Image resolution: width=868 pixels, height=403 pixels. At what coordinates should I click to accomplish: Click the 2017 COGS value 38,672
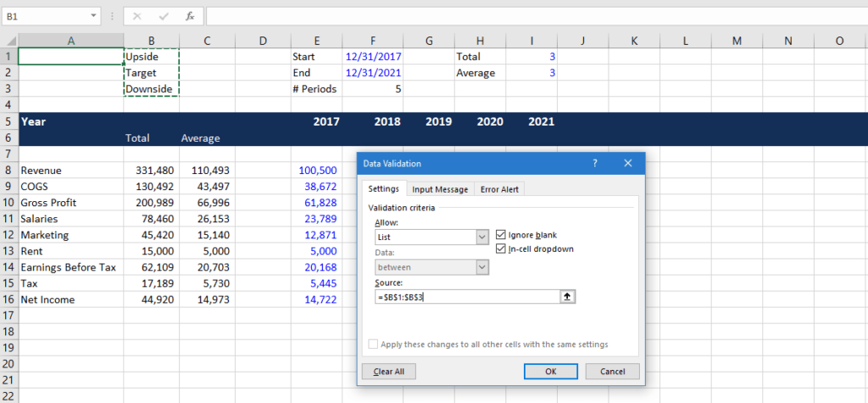click(x=317, y=187)
